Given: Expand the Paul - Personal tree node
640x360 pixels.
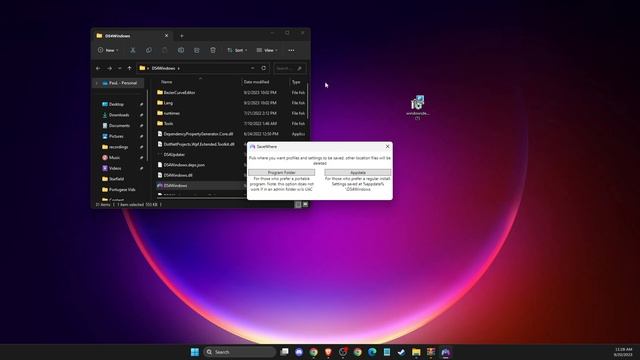Looking at the screenshot, I should coord(97,83).
